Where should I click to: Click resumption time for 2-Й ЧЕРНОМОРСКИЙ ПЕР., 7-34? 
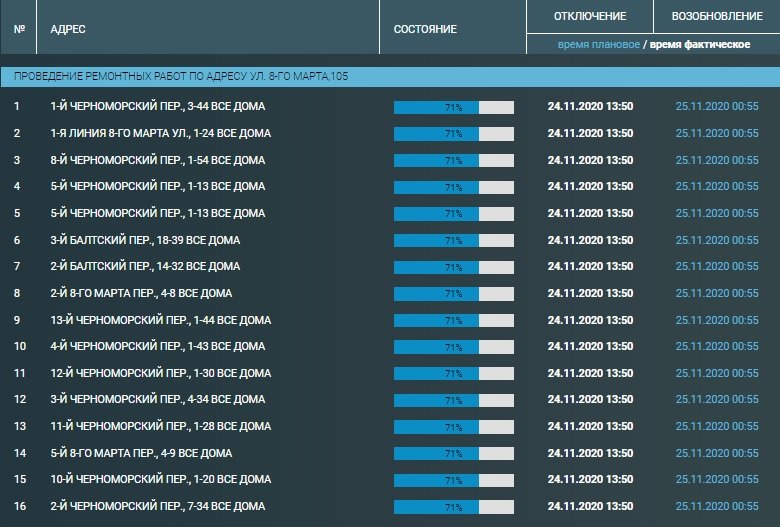coord(717,506)
